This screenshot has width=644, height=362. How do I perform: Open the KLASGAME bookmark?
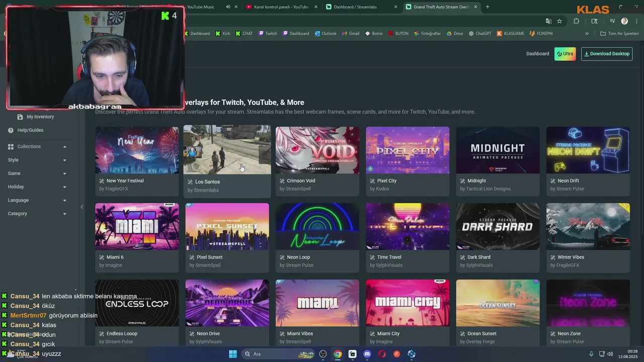[511, 34]
